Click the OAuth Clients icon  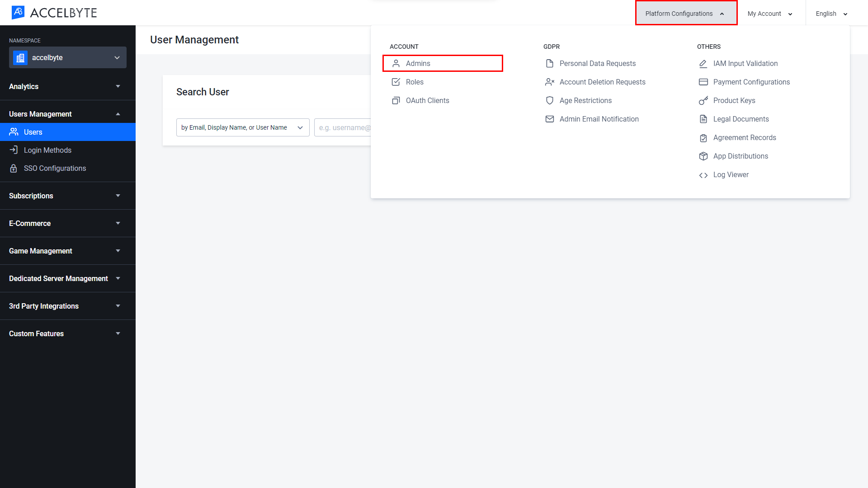click(x=395, y=100)
